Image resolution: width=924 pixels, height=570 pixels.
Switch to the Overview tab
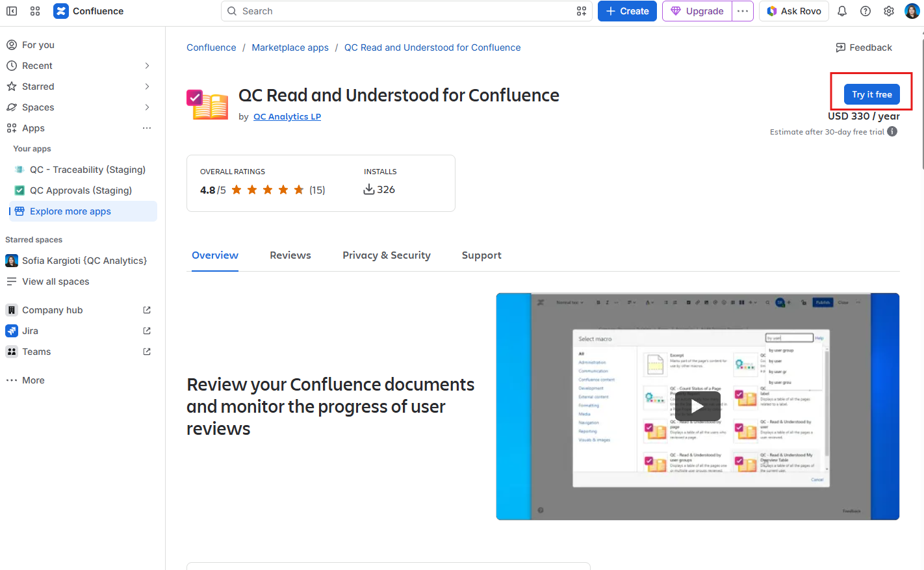click(x=215, y=255)
